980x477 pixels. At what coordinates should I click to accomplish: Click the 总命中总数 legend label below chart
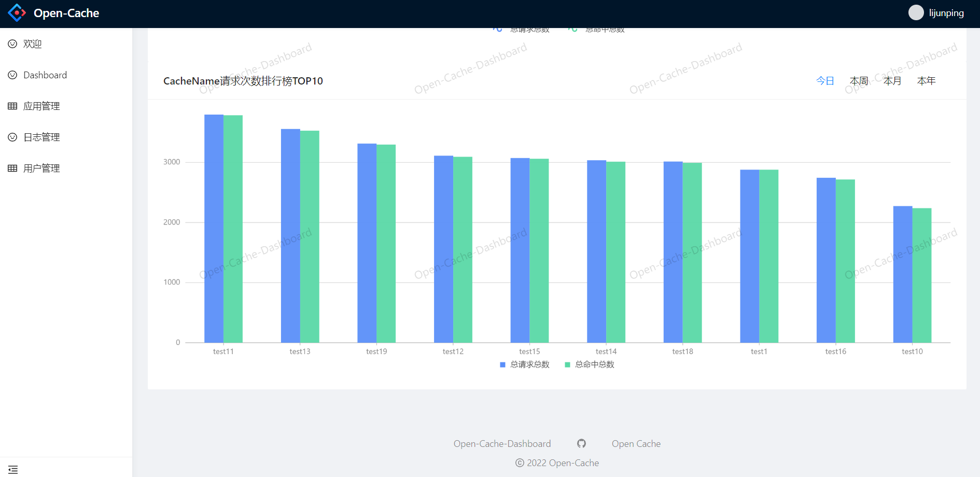coord(595,364)
